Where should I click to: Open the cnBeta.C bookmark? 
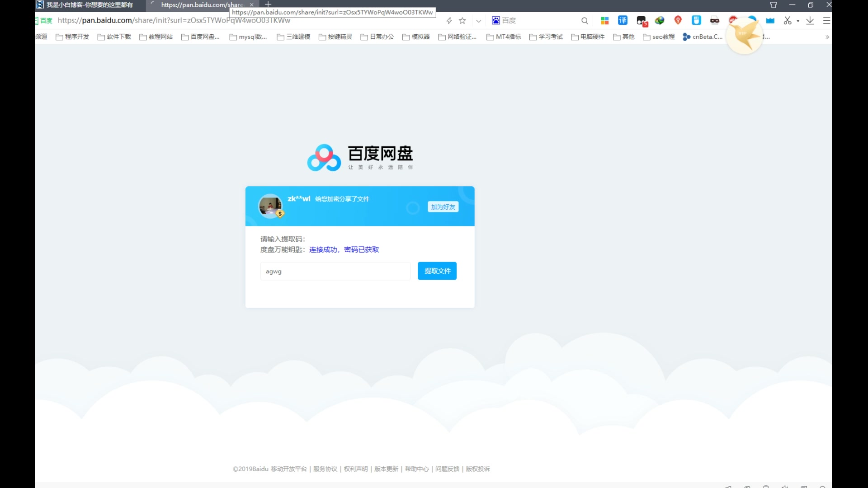pos(703,37)
